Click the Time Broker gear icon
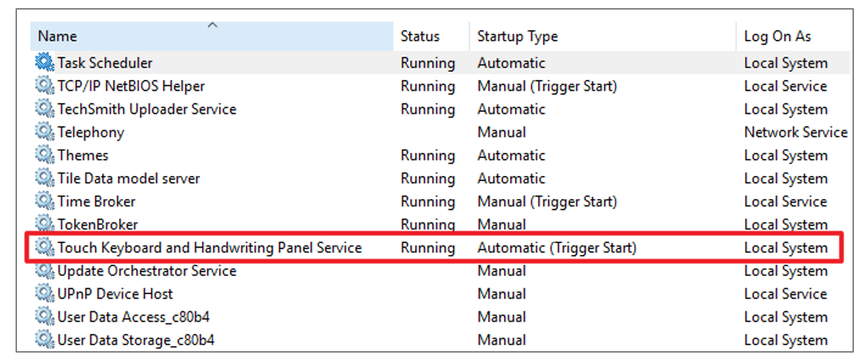Image resolution: width=868 pixels, height=360 pixels. tap(45, 201)
